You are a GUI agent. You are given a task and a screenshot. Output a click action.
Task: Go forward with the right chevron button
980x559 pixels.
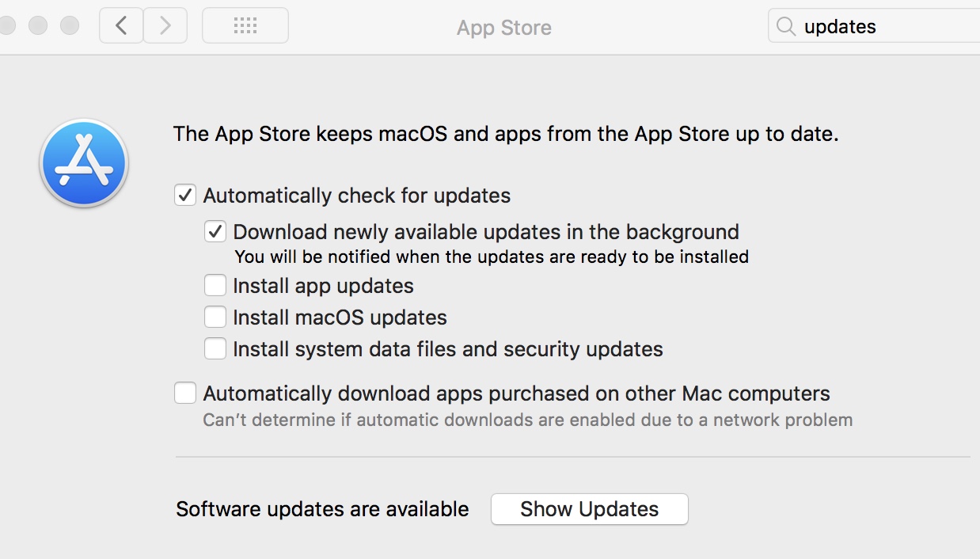point(165,26)
